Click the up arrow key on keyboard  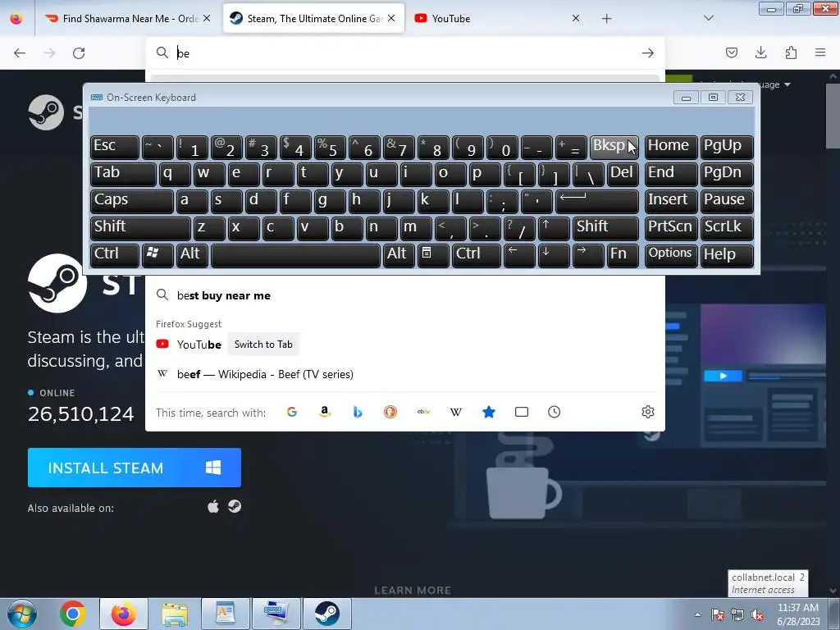pos(554,228)
